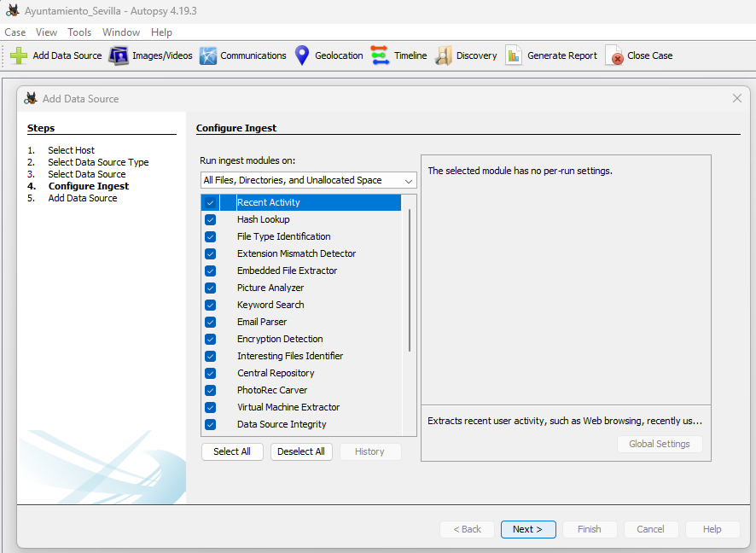Open the Images/Videos gallery icon
The height and width of the screenshot is (553, 756).
(x=118, y=55)
